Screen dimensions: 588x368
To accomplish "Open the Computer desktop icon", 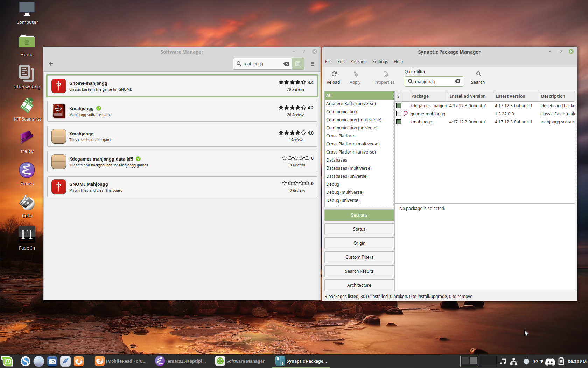I will click(x=27, y=14).
